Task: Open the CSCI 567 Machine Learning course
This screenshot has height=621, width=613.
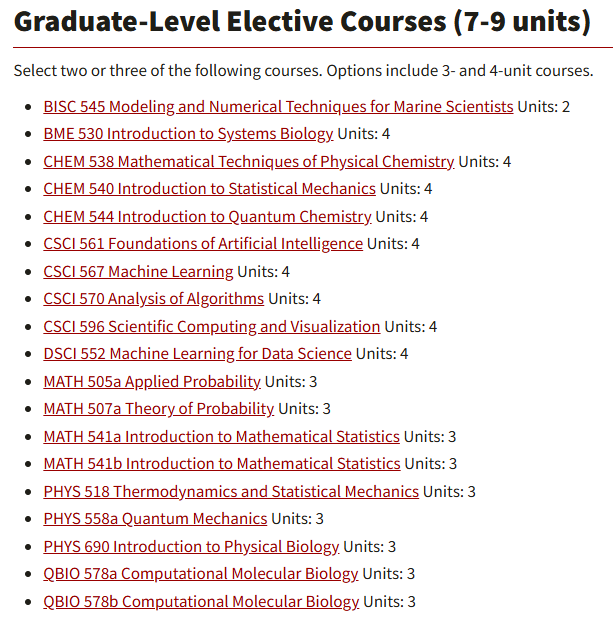Action: [138, 271]
